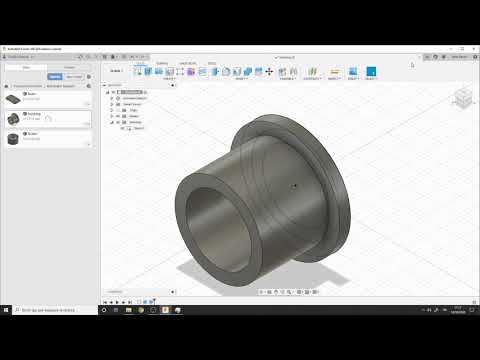Toggle visibility eye of Origin folder
The height and width of the screenshot is (360, 480).
click(x=118, y=110)
